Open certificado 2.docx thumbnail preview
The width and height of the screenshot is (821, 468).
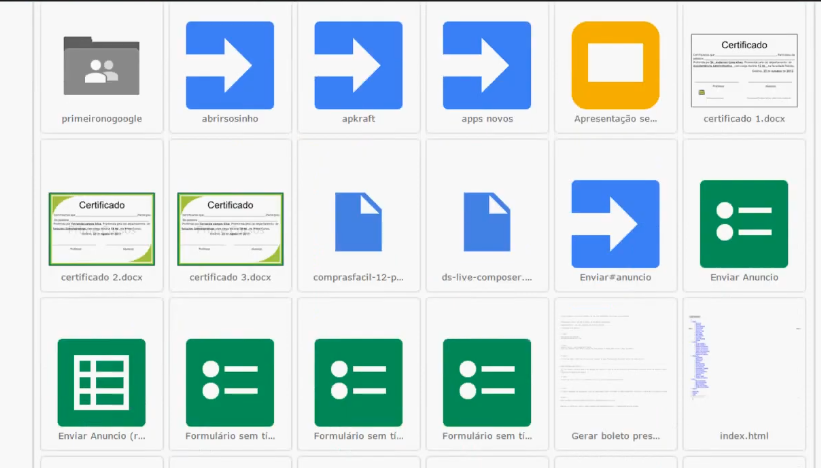[x=102, y=229]
